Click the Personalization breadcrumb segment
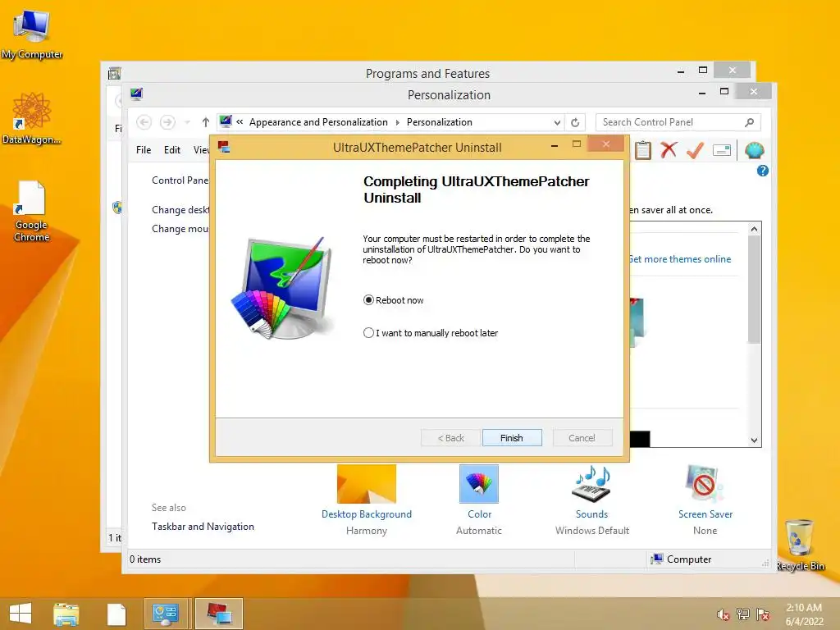The width and height of the screenshot is (840, 630). click(x=440, y=122)
